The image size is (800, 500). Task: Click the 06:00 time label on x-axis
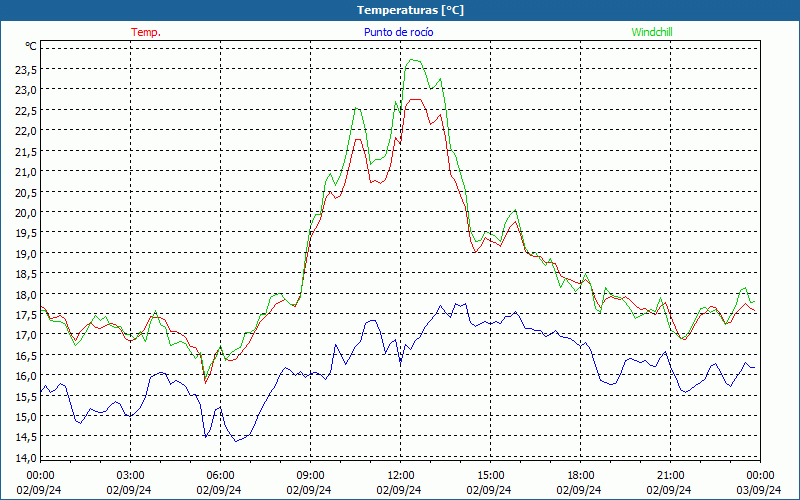click(x=220, y=476)
